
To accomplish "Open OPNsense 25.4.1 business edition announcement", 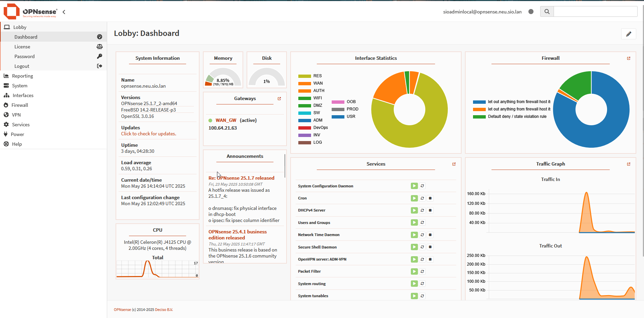I will coord(237,235).
